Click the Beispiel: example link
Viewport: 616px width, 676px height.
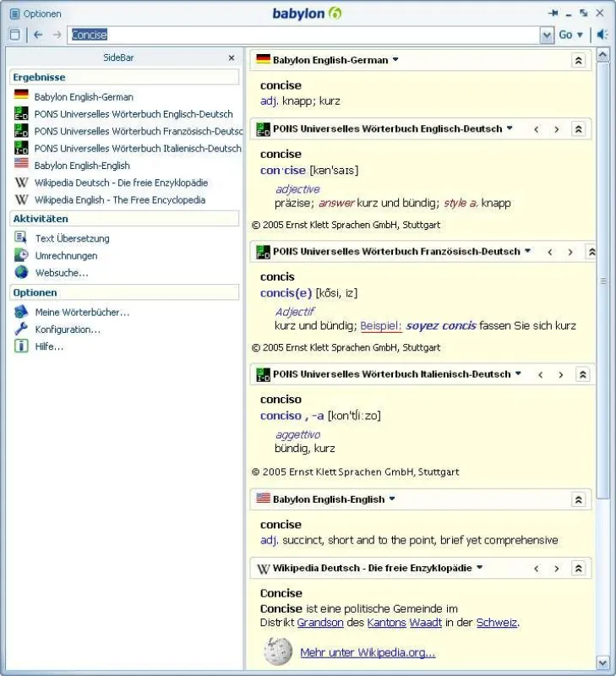pyautogui.click(x=381, y=326)
